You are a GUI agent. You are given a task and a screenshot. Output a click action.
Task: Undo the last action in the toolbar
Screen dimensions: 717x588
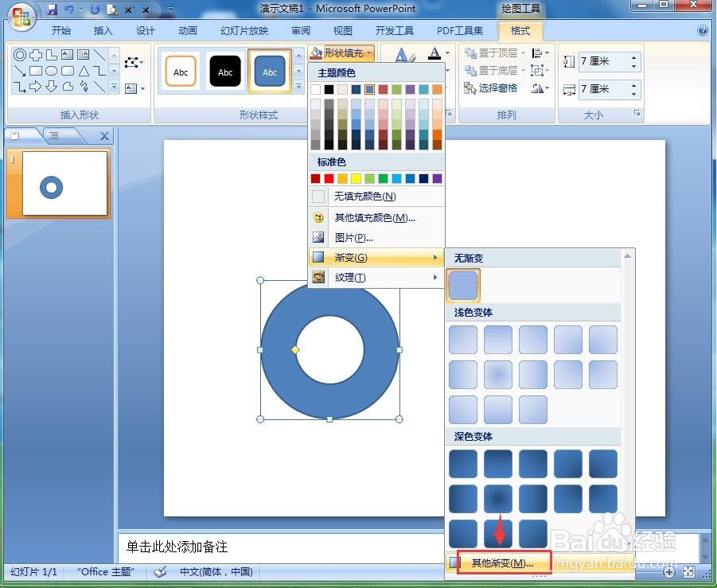(68, 9)
